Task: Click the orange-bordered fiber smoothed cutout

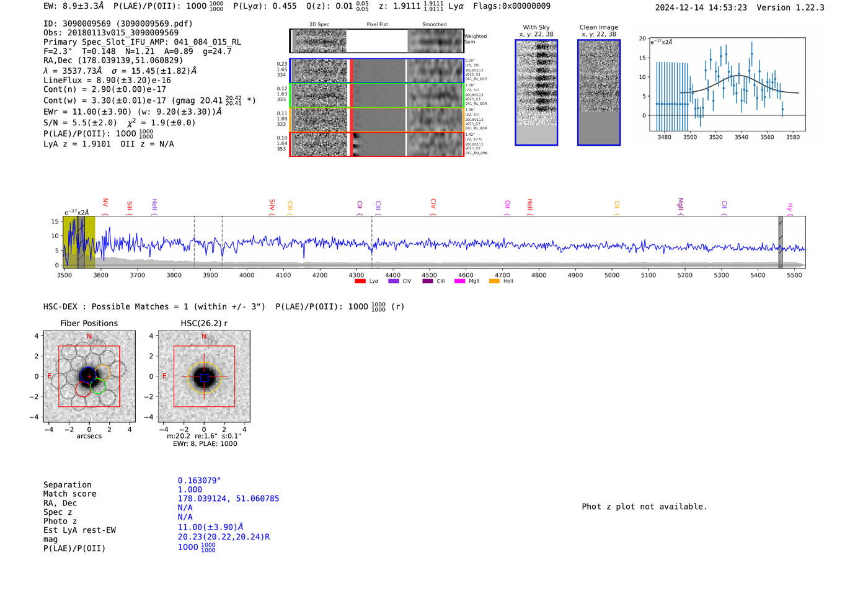Action: pyautogui.click(x=435, y=120)
